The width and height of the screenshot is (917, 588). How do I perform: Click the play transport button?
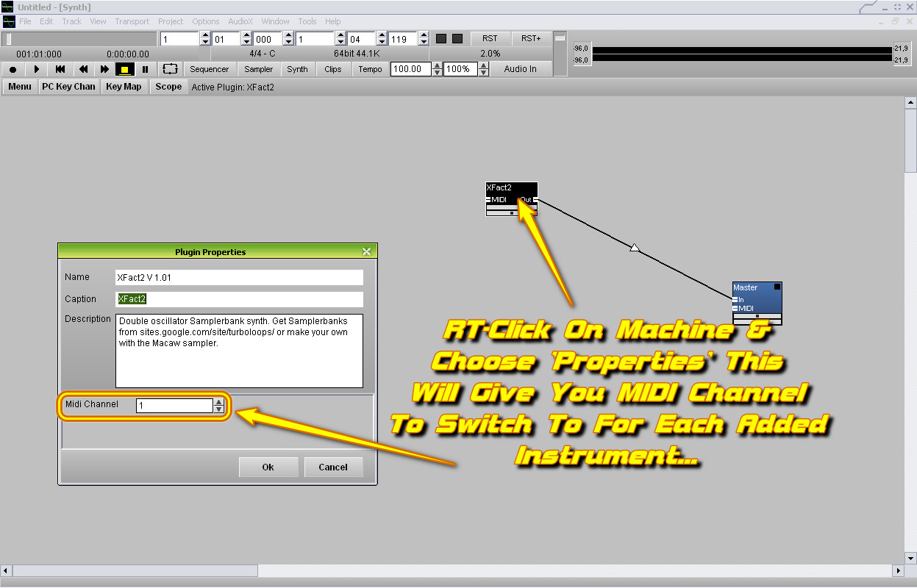coord(37,69)
